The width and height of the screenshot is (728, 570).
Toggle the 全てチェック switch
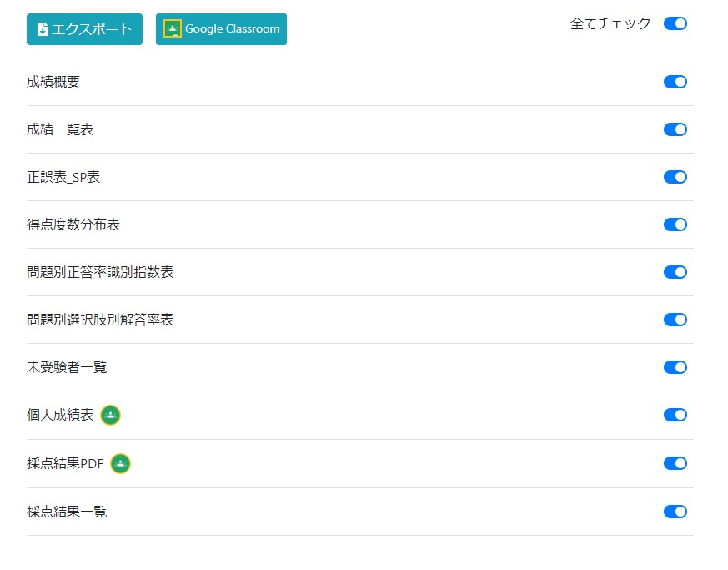675,23
